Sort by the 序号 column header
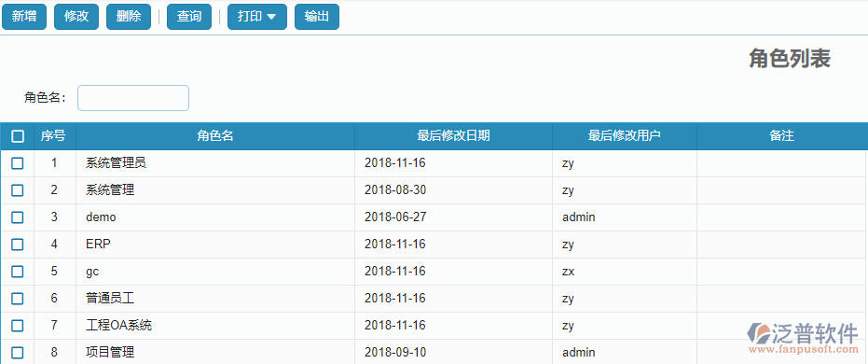The width and height of the screenshot is (868, 364). coord(55,136)
